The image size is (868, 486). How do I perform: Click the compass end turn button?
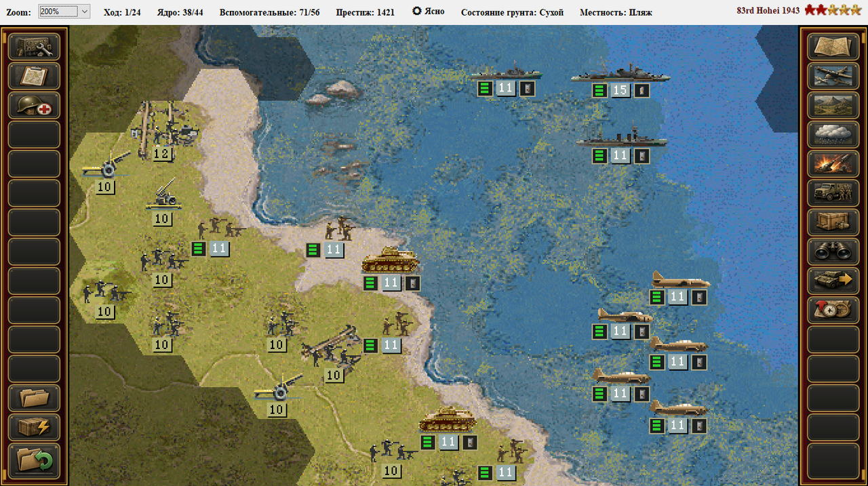pyautogui.click(x=833, y=309)
